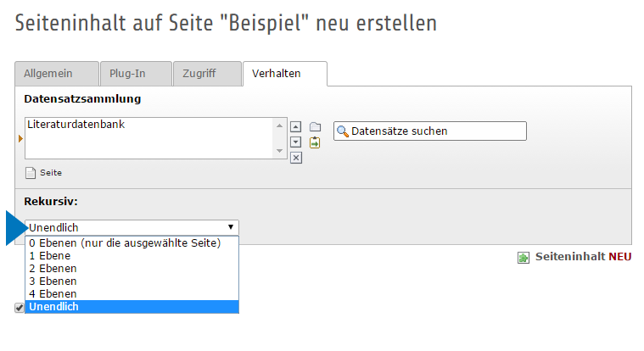Click magnifier icon in Datensätze suchen
The width and height of the screenshot is (644, 351).
point(343,131)
